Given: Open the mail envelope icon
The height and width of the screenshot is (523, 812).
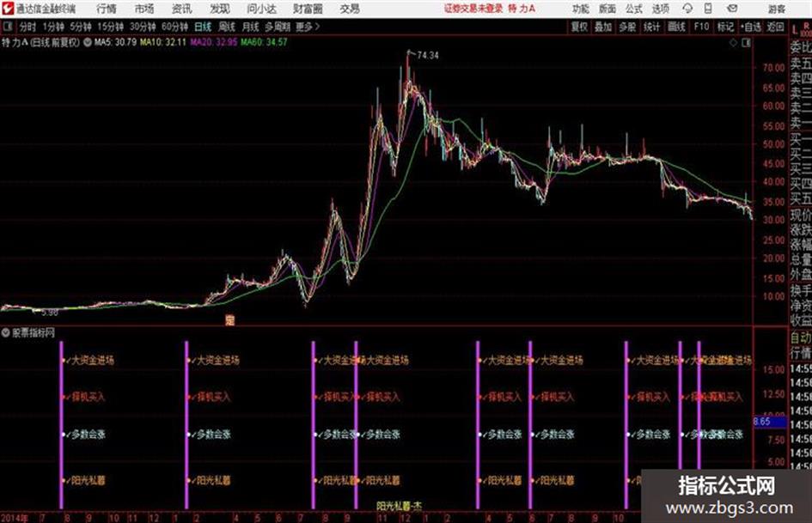Looking at the screenshot, I should [732, 9].
